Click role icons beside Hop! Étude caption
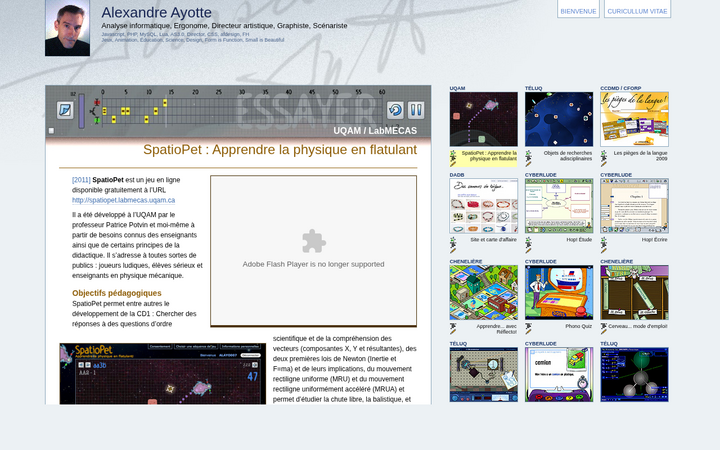This screenshot has width=720, height=450. (528, 245)
